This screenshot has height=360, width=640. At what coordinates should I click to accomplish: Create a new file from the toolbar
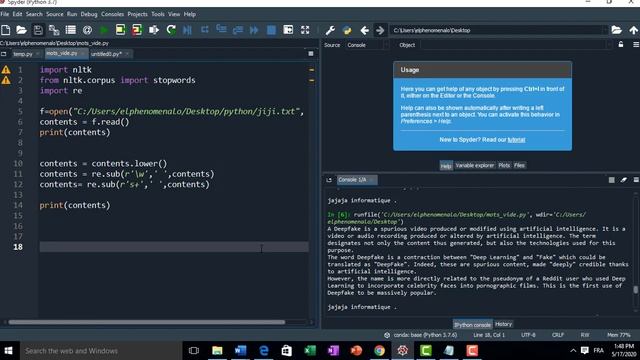6,30
